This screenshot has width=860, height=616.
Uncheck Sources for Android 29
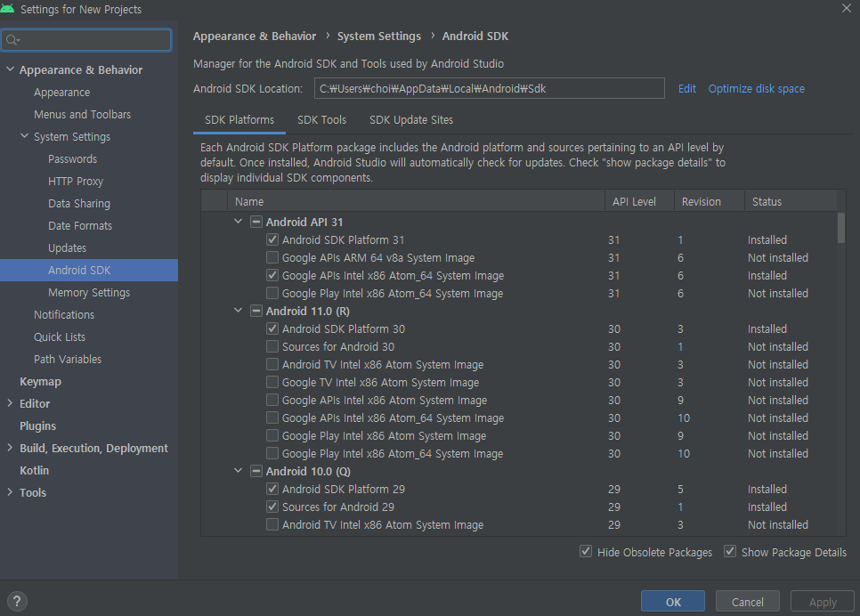tap(272, 507)
